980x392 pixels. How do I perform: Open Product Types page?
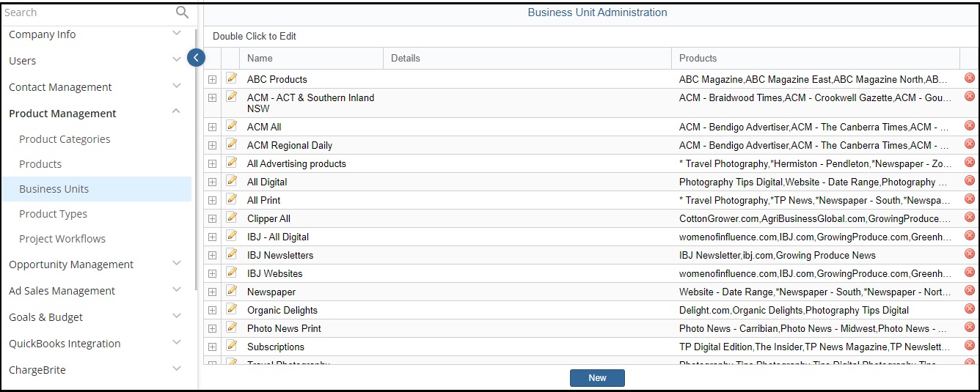coord(53,214)
